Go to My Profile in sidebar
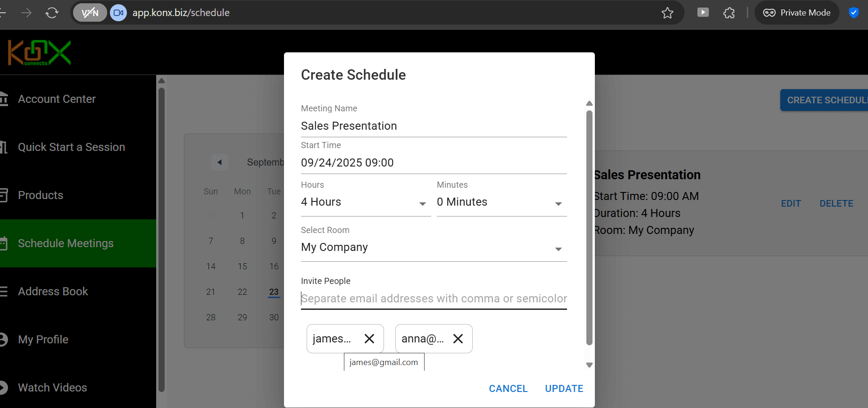 pos(43,340)
